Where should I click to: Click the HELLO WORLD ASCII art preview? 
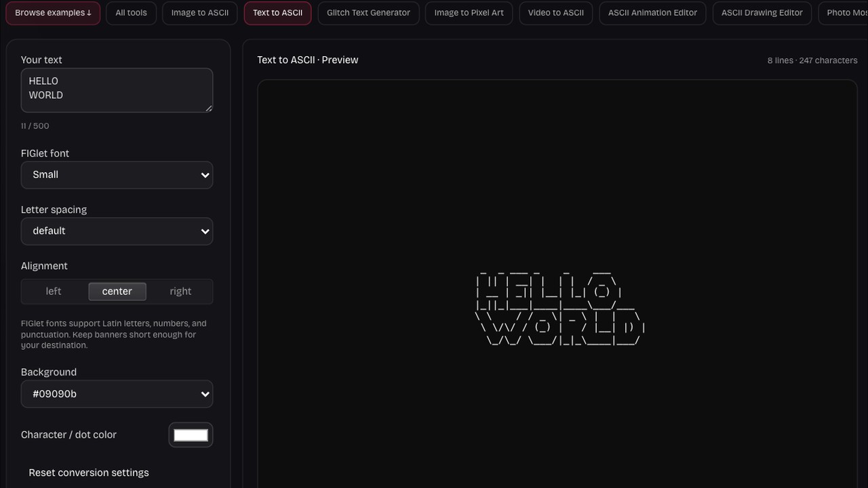click(559, 309)
